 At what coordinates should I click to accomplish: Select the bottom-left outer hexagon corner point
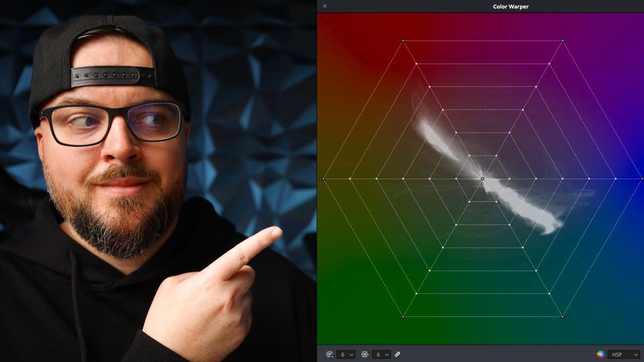(x=403, y=317)
